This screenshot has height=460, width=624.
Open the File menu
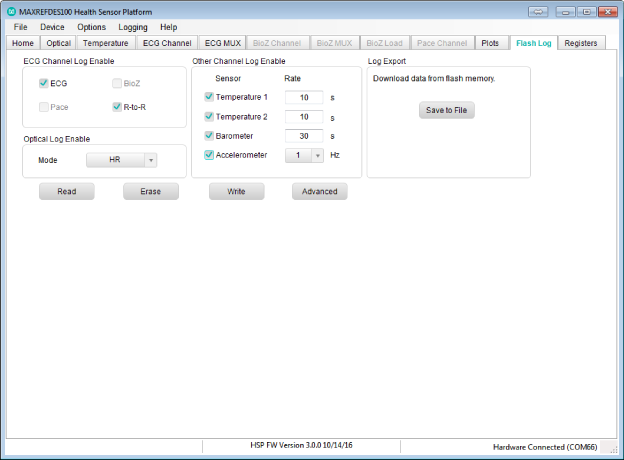20,27
